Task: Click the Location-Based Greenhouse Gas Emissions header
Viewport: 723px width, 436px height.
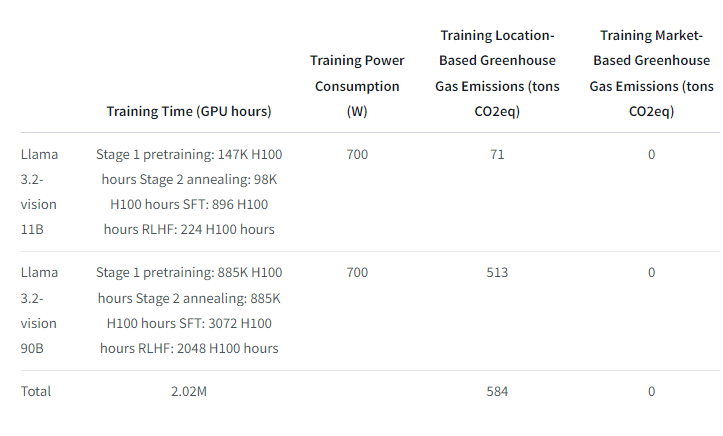Action: [497, 73]
